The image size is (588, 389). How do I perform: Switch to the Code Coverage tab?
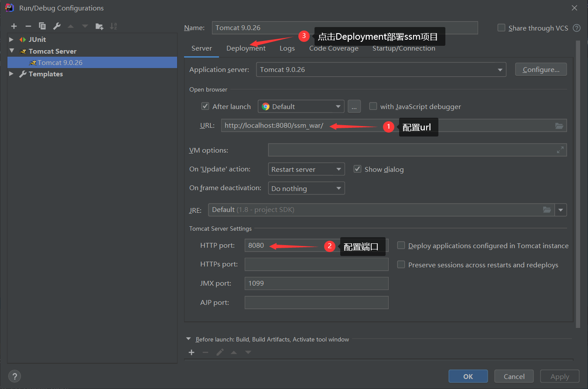334,48
